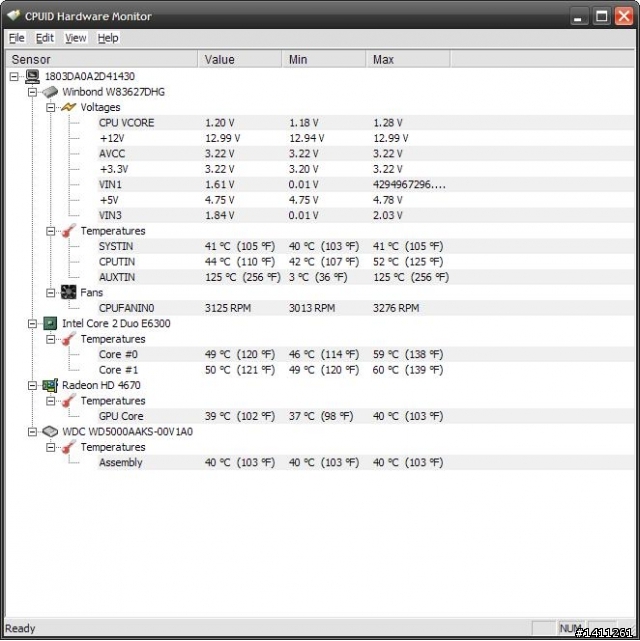Click the thermometer icon under WDC WD5000AAKS

[68, 447]
